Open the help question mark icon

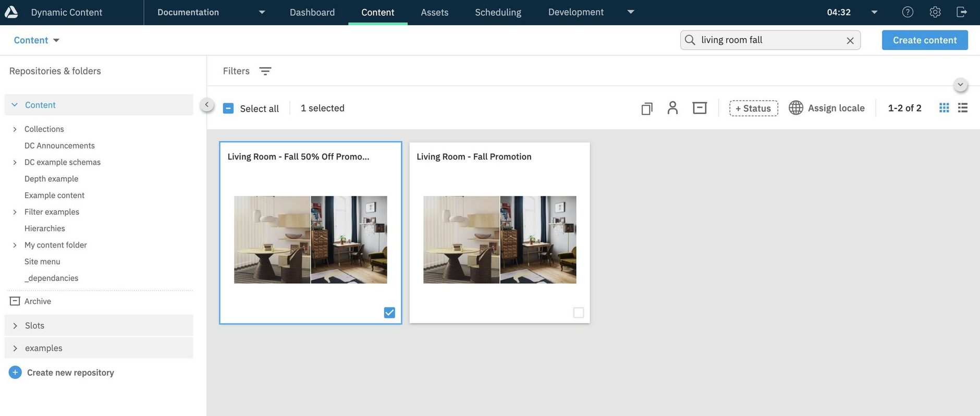tap(908, 12)
